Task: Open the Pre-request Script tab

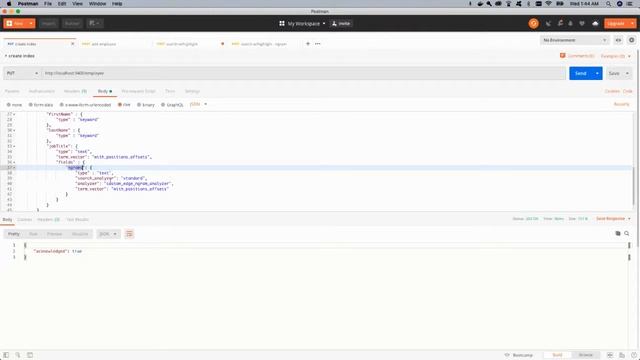Action: pos(138,91)
